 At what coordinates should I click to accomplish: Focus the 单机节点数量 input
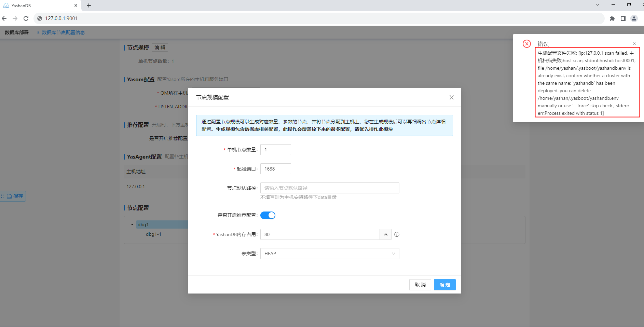coord(276,150)
